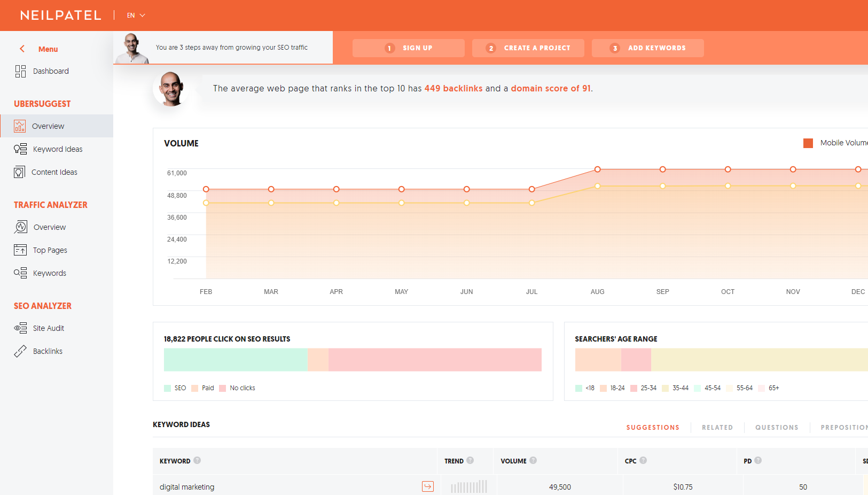Open Top Pages report
The image size is (868, 495).
point(50,250)
